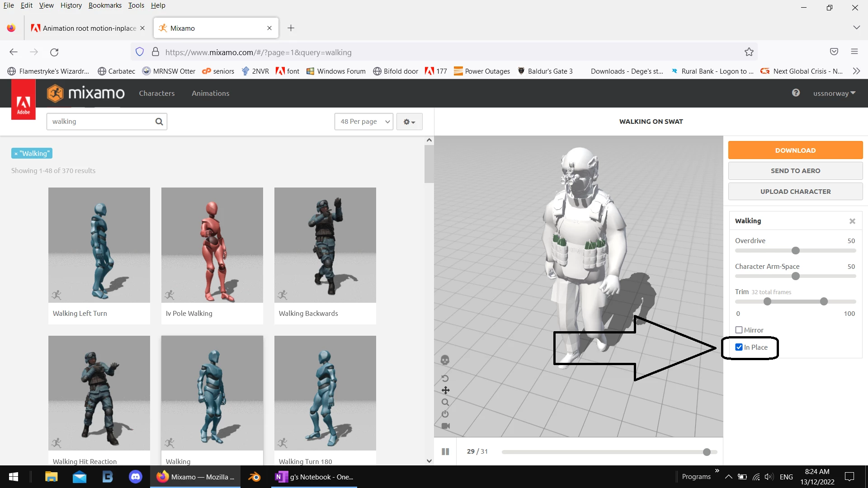
Task: Expand the gear settings dropdown
Action: [x=409, y=122]
